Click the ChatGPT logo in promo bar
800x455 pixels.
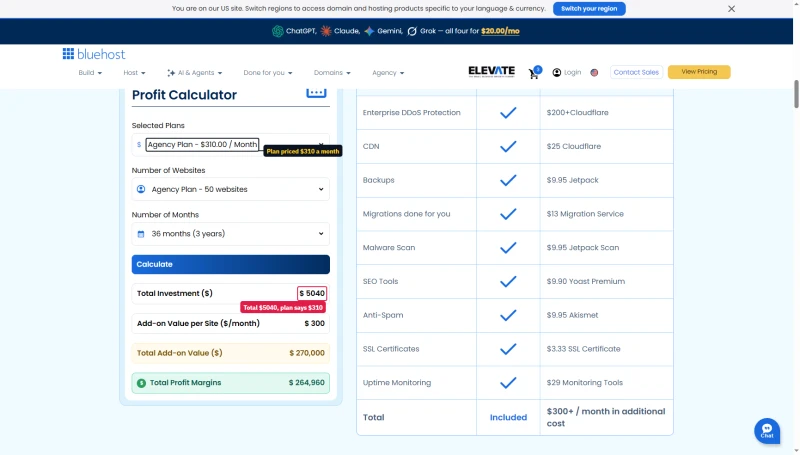click(x=278, y=31)
